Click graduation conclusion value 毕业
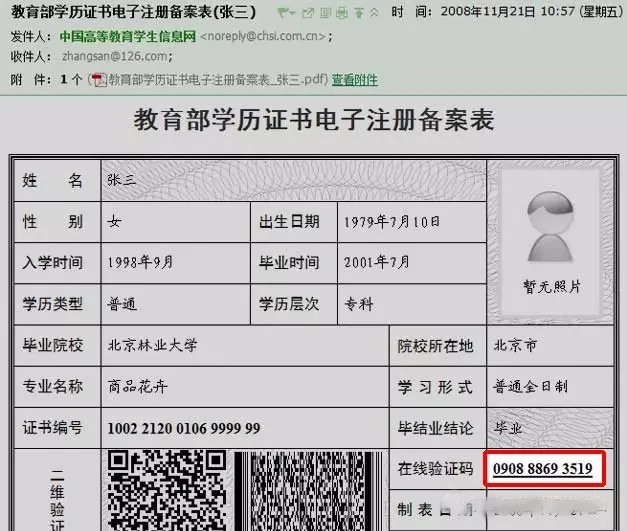This screenshot has height=531, width=627. (x=507, y=428)
